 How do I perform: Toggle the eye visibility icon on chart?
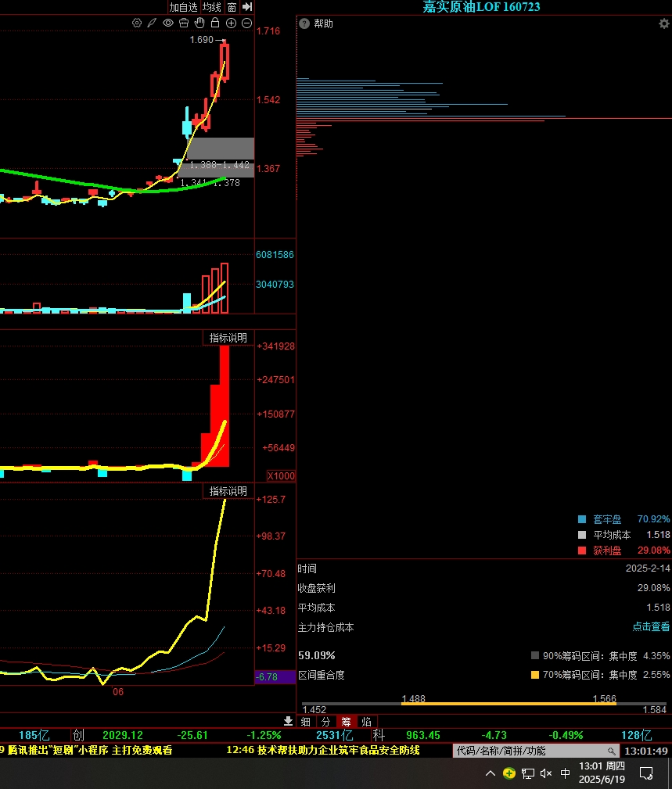pos(168,23)
